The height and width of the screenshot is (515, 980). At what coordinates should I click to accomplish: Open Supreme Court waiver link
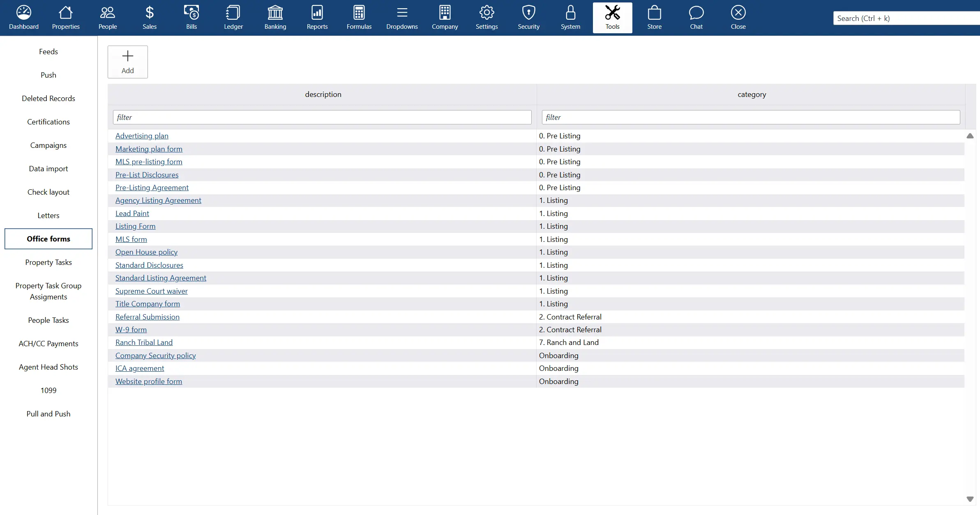[152, 291]
